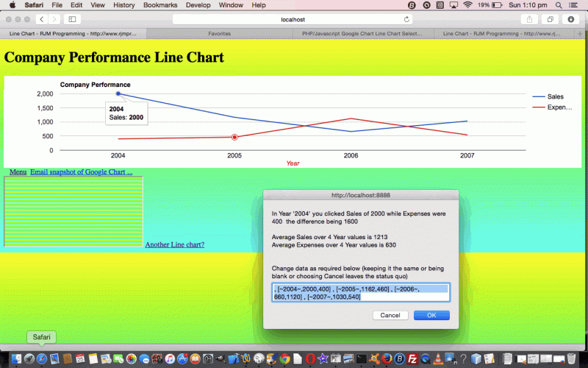The image size is (588, 368).
Task: Open the Photos app in dock
Action: [x=132, y=359]
